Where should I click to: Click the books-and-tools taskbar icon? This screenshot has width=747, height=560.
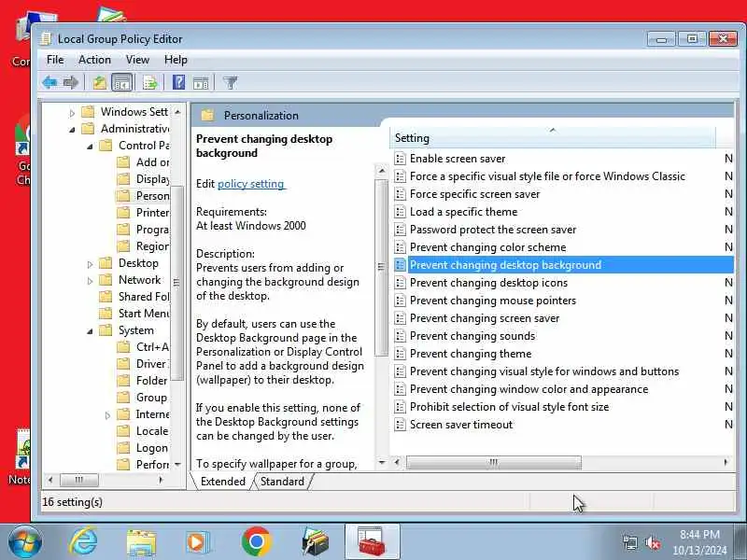[315, 542]
